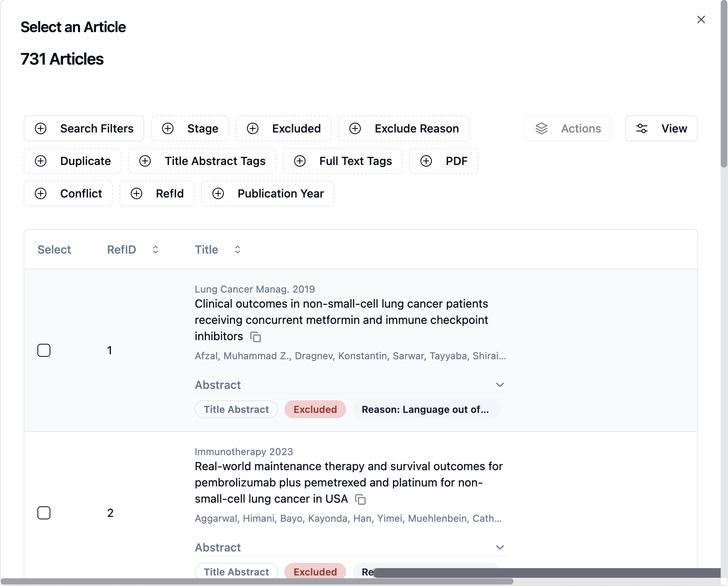Viewport: 728px width, 586px height.
Task: Open the Full Text Tags filter
Action: pos(342,161)
